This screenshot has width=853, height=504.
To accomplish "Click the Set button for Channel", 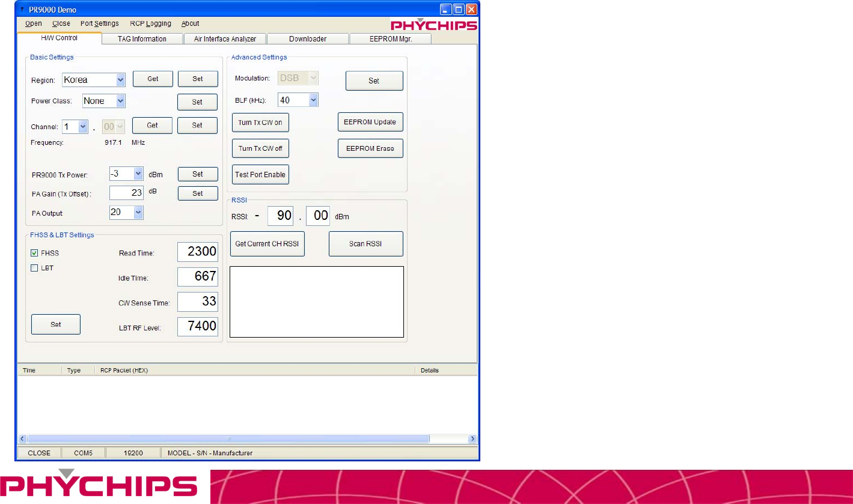I will [x=197, y=125].
